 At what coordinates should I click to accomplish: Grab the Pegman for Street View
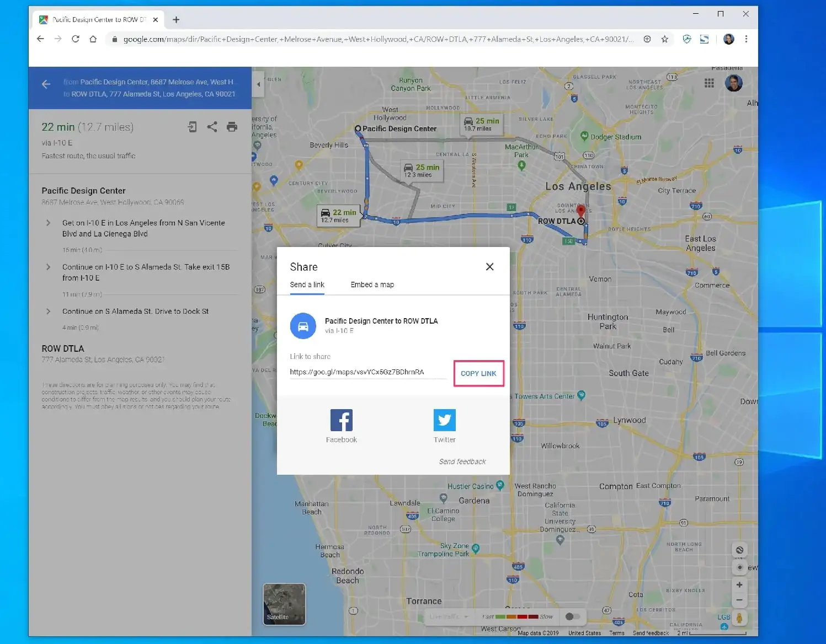pyautogui.click(x=739, y=618)
